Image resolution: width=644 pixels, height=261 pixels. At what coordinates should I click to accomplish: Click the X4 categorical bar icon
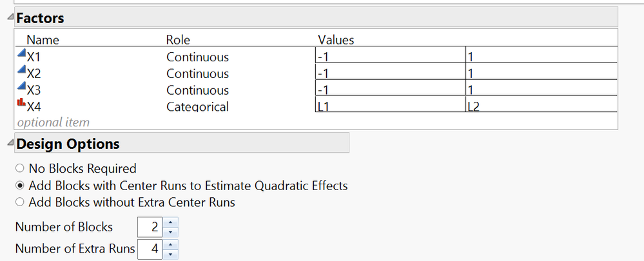21,102
